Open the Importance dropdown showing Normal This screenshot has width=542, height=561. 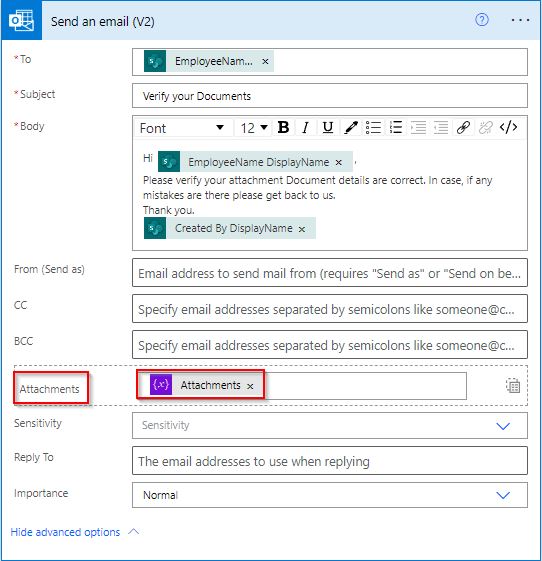329,495
